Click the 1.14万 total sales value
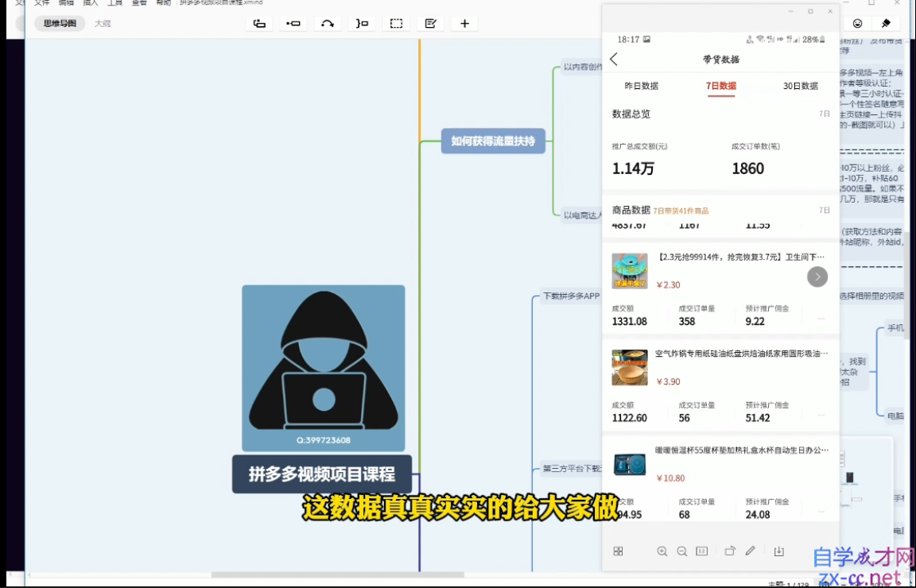This screenshot has width=916, height=588. pos(633,168)
